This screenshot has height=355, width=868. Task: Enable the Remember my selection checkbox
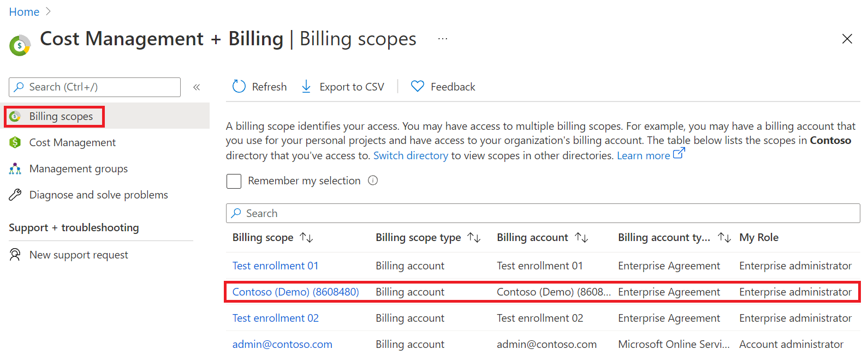tap(234, 181)
